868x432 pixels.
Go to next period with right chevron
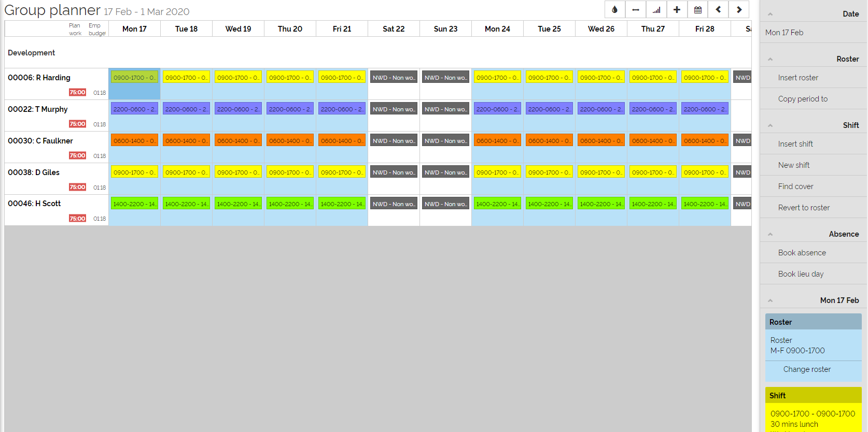(739, 10)
